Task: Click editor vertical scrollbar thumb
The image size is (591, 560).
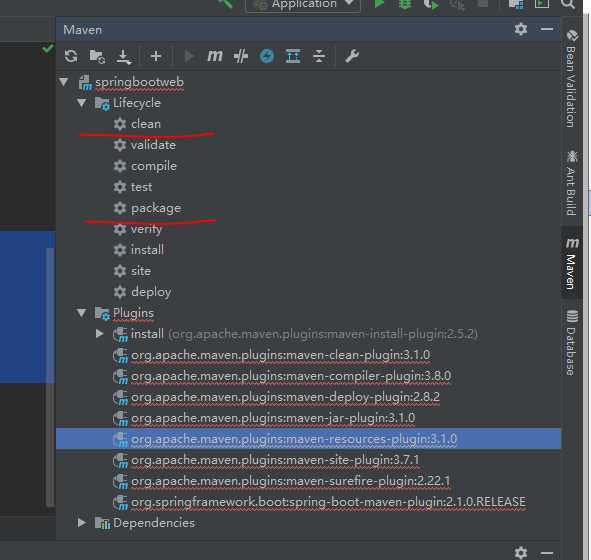Action: (50, 377)
